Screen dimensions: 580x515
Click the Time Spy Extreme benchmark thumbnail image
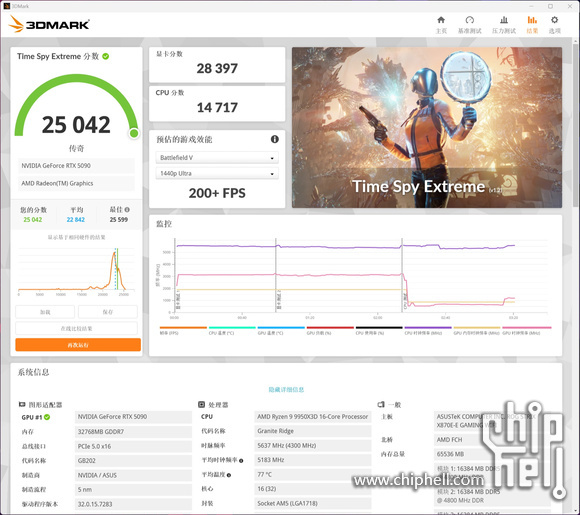pyautogui.click(x=427, y=127)
